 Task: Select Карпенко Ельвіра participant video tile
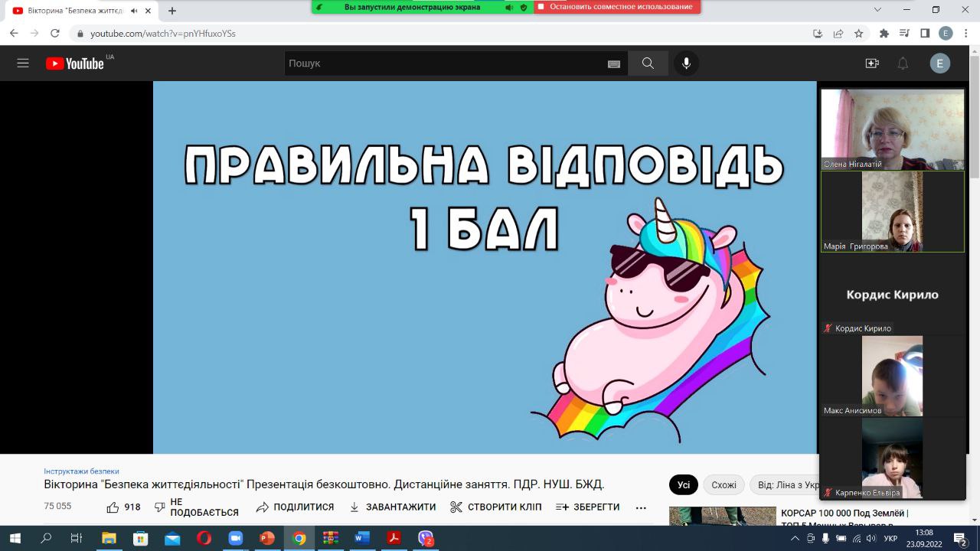(x=893, y=458)
